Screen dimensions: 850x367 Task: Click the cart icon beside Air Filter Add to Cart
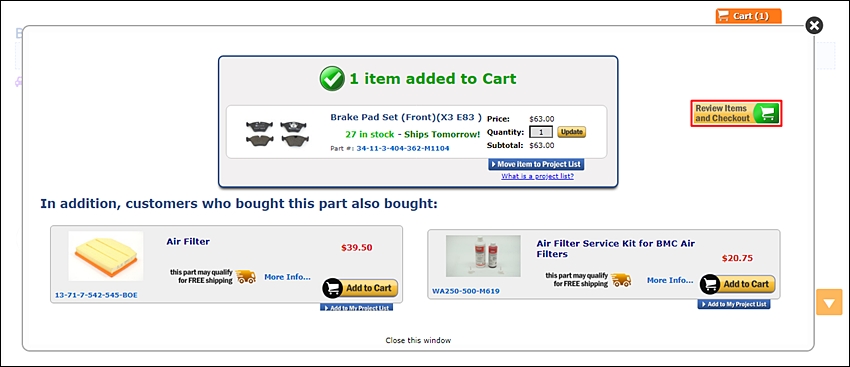pyautogui.click(x=332, y=288)
